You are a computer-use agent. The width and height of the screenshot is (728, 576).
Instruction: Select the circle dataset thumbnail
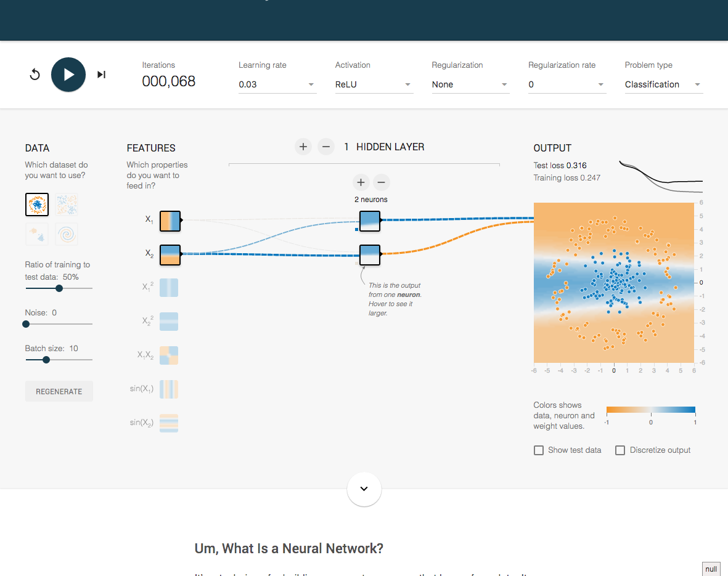pyautogui.click(x=37, y=205)
